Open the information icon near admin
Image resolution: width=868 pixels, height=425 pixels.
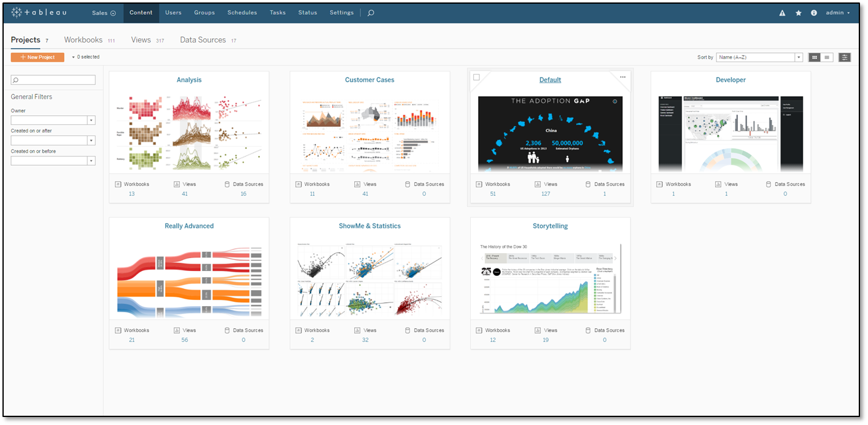[814, 12]
